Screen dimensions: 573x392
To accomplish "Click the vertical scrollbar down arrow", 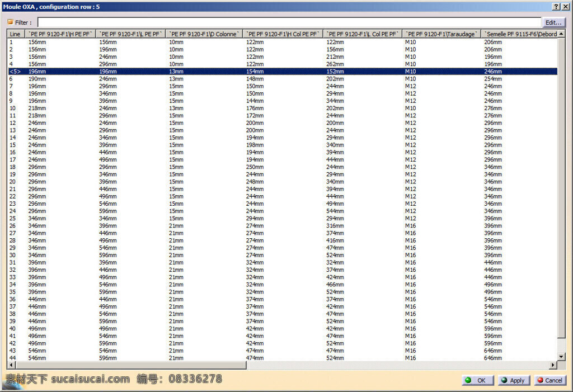I will pyautogui.click(x=561, y=357).
